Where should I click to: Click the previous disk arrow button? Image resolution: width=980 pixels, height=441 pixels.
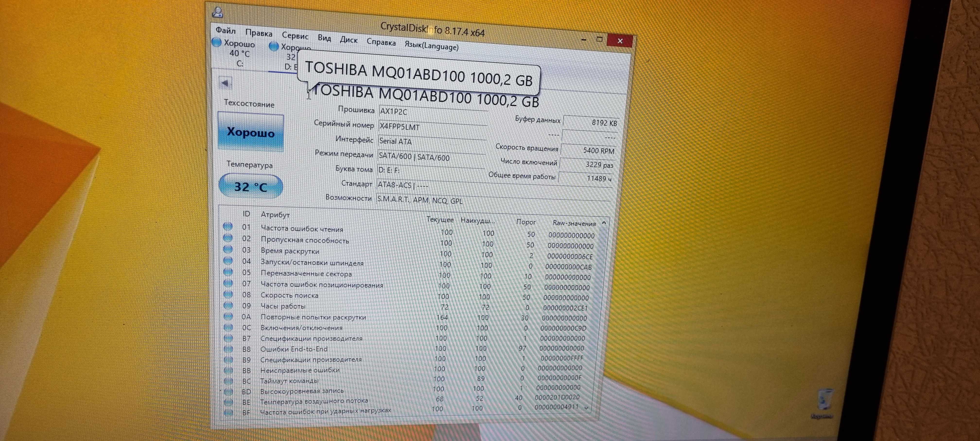[x=225, y=83]
